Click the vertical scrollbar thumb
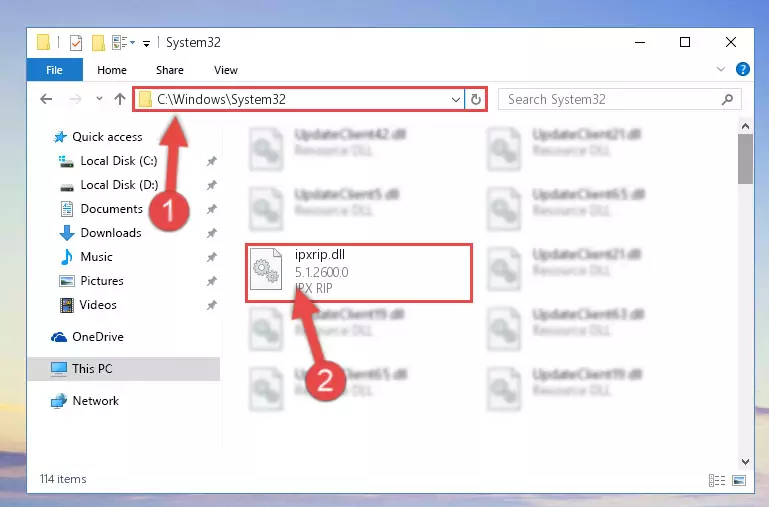Image resolution: width=769 pixels, height=507 pixels. (x=745, y=159)
